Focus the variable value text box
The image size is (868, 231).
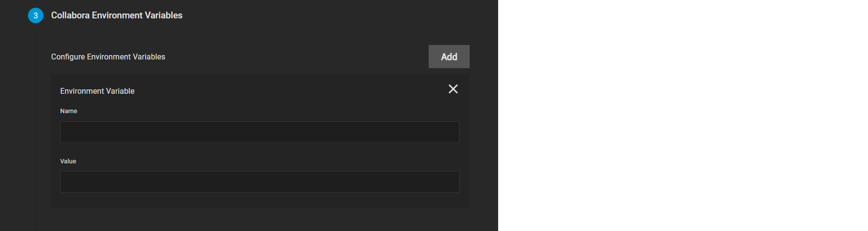coord(259,182)
